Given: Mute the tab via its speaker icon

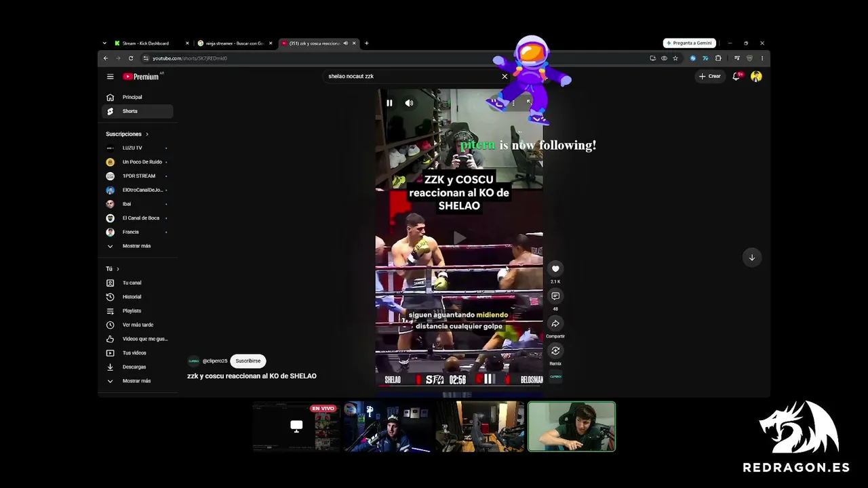Looking at the screenshot, I should coord(345,43).
